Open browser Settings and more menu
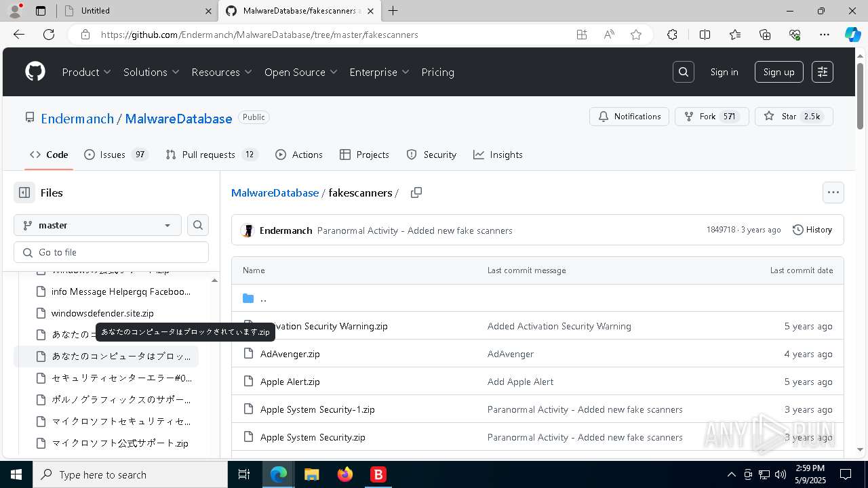This screenshot has height=488, width=868. point(825,35)
